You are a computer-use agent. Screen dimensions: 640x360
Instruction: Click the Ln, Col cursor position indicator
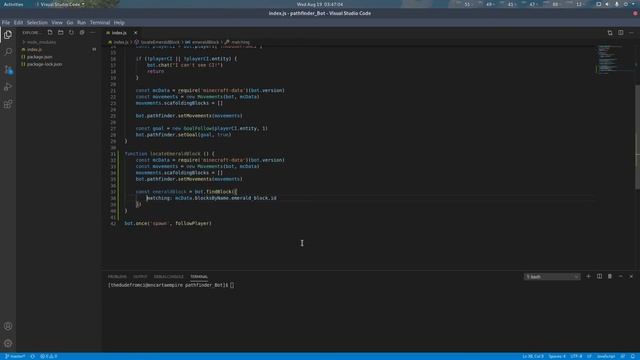[x=533, y=356]
